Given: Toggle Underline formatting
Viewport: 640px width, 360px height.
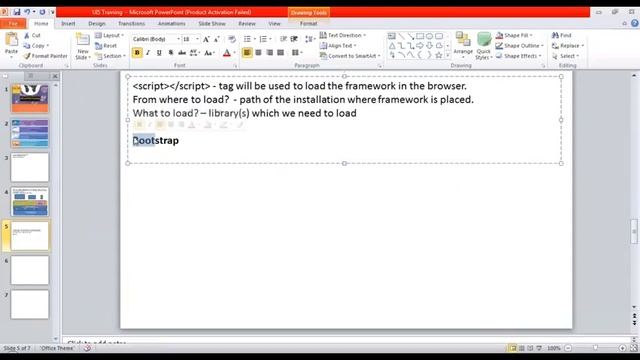Looking at the screenshot, I should pyautogui.click(x=159, y=53).
